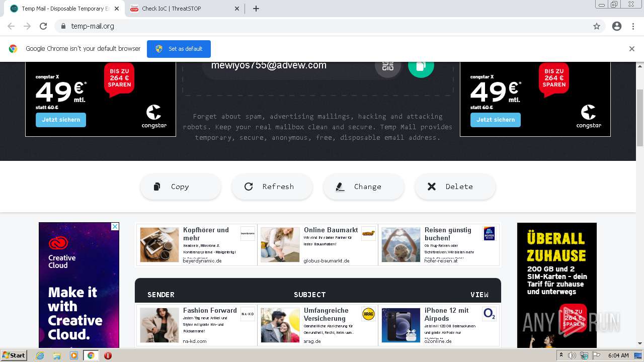The width and height of the screenshot is (644, 362).
Task: Click the 6:04 AM taskbar clock
Action: tap(618, 355)
